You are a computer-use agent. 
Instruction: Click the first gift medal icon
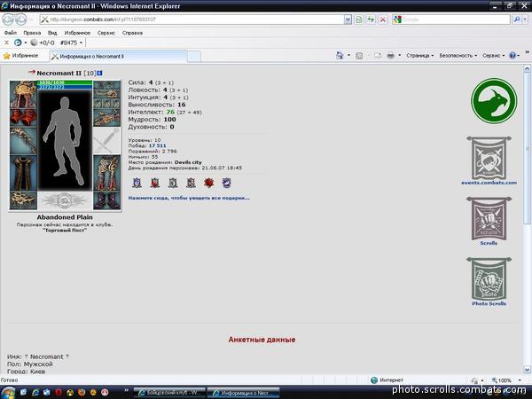[137, 183]
